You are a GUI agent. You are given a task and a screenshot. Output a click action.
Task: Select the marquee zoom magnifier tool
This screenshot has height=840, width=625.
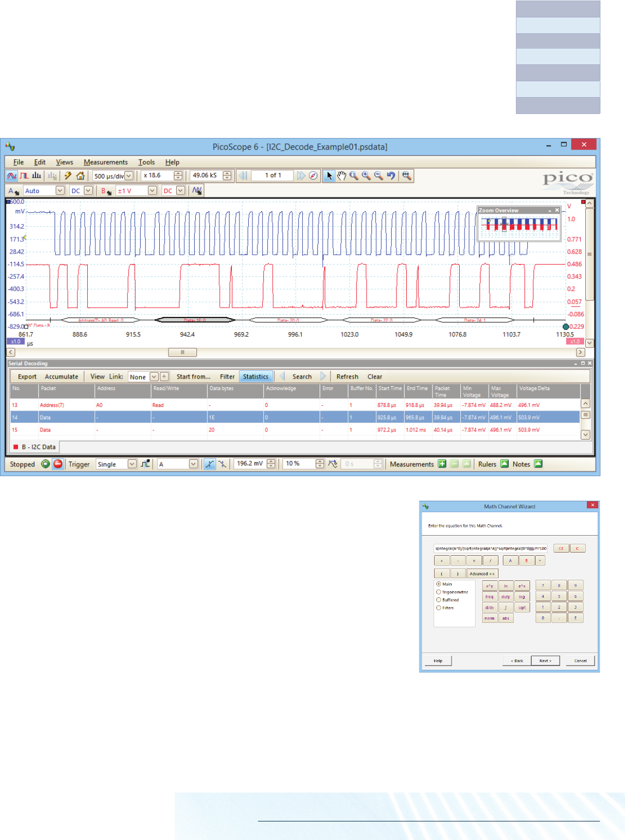tap(354, 176)
